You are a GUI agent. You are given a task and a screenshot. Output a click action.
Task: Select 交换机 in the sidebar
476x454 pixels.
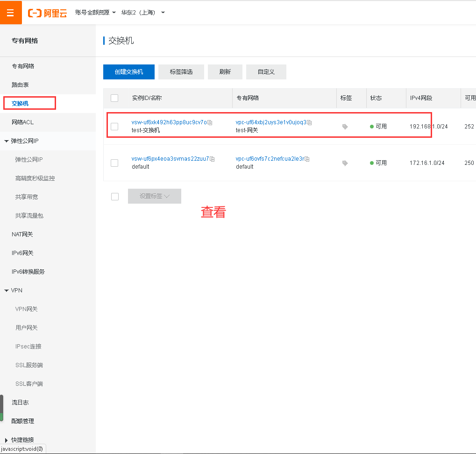20,104
